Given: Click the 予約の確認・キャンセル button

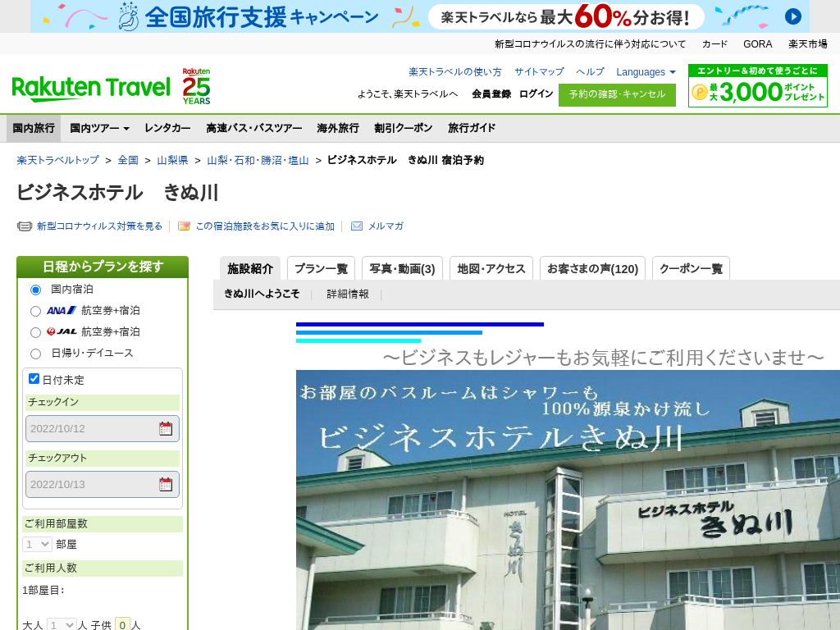Looking at the screenshot, I should coord(617,95).
